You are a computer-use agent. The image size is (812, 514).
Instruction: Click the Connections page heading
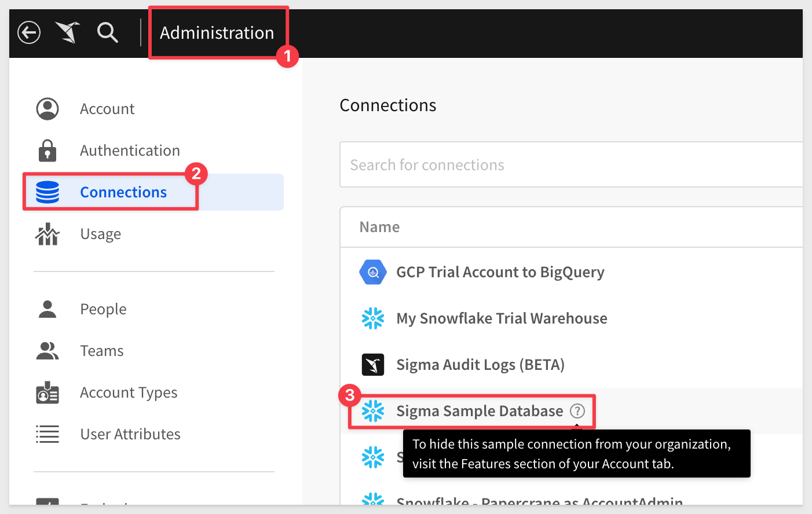tap(388, 105)
